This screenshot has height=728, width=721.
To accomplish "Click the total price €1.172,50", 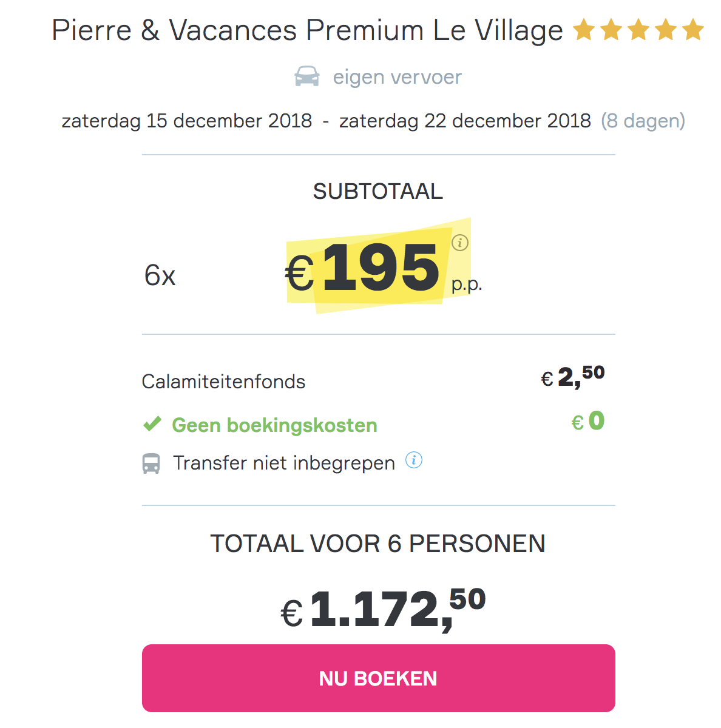I will click(x=383, y=609).
